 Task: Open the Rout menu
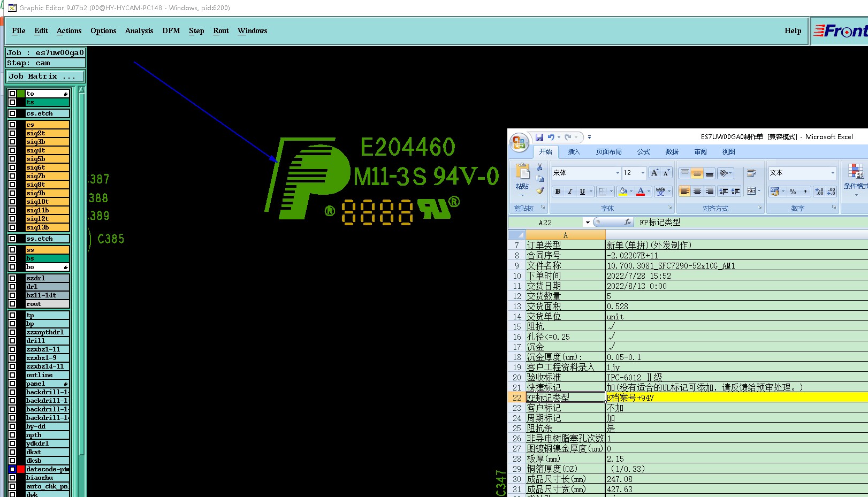click(221, 31)
